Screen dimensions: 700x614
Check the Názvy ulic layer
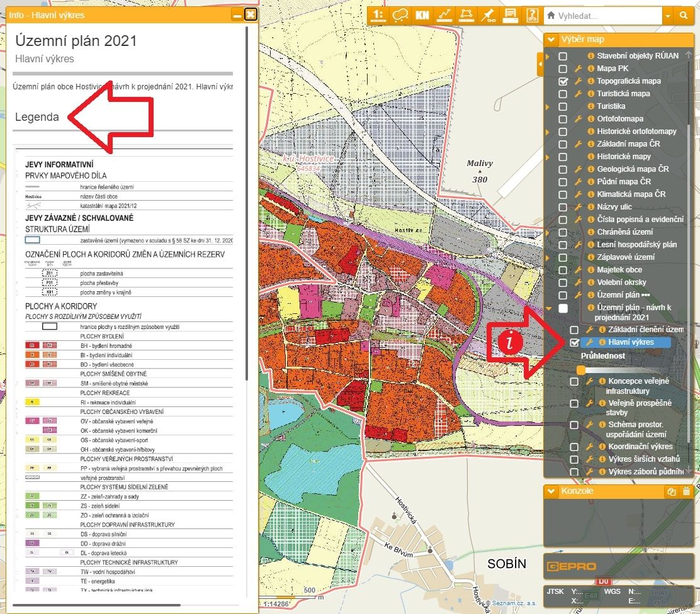[563, 207]
